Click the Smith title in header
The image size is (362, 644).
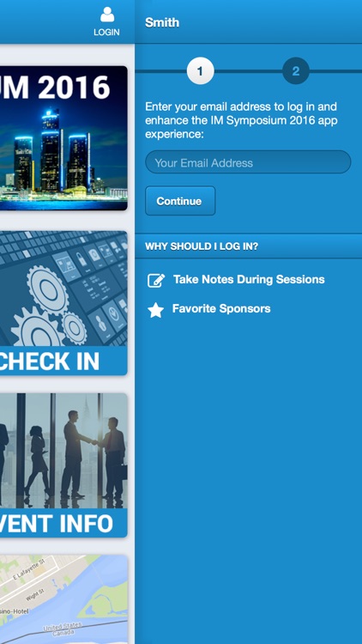162,22
